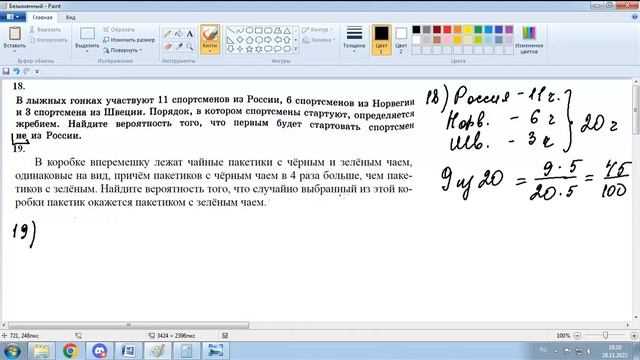
Task: Pick the right arrow shape
Action: point(268,40)
